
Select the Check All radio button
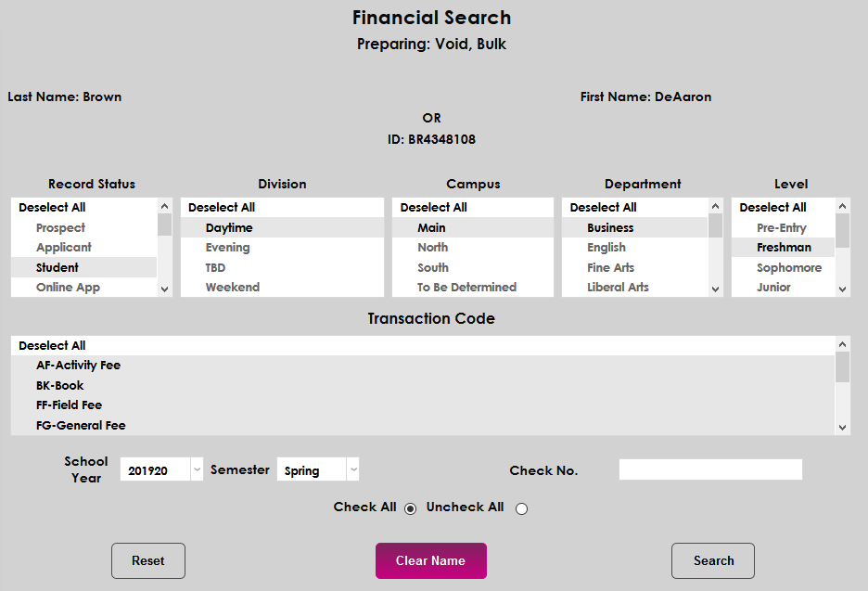click(411, 508)
